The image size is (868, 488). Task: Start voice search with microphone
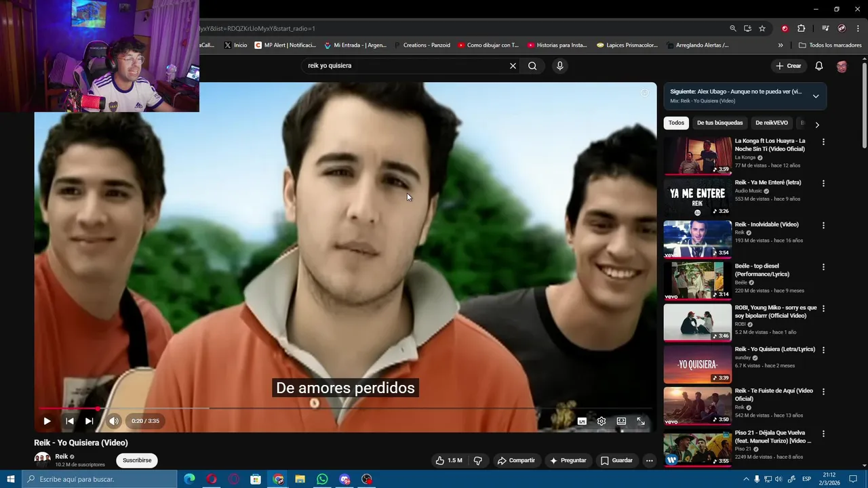point(559,66)
